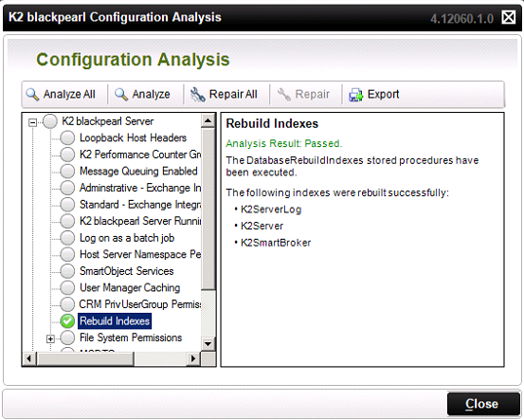Click the Analyze magnifier icon

[x=121, y=95]
